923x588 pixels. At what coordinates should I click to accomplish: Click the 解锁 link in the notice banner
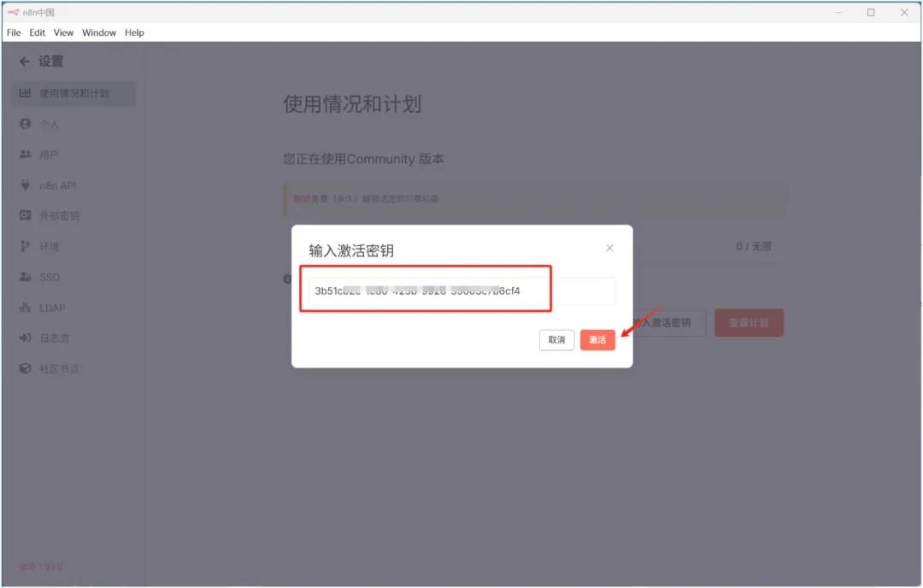[x=302, y=199]
